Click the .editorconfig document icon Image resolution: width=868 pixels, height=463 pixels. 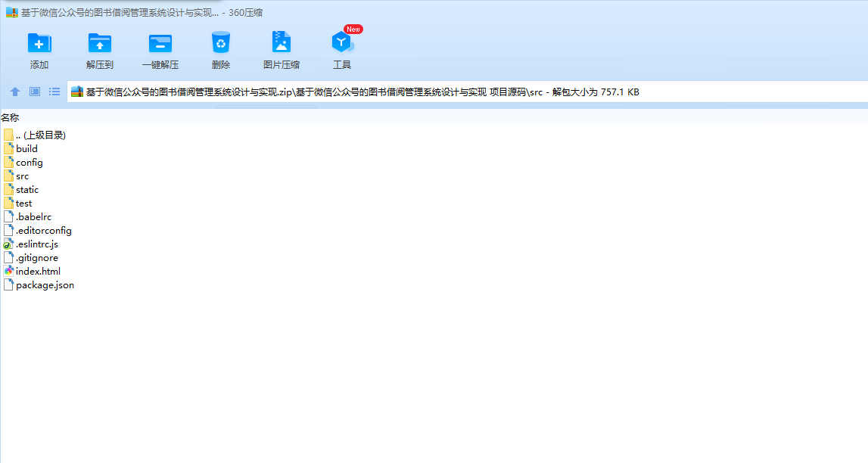(8, 231)
